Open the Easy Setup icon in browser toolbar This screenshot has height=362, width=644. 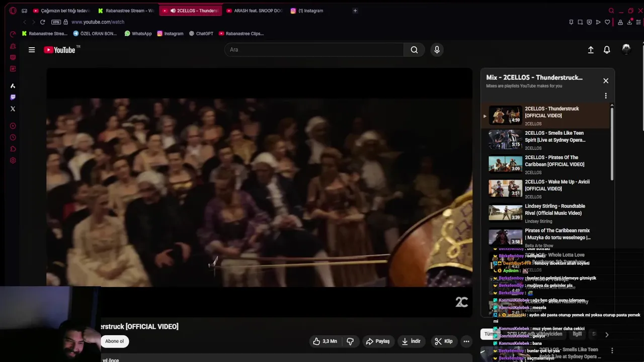[638, 22]
